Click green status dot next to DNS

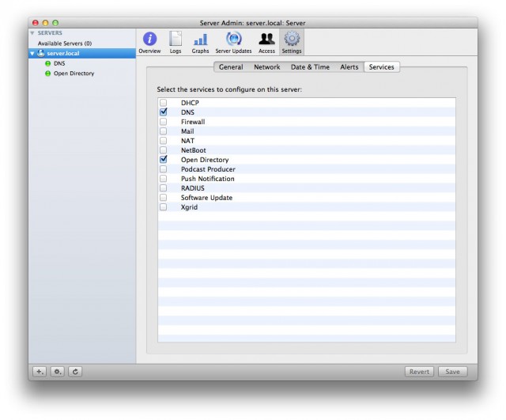(x=47, y=63)
